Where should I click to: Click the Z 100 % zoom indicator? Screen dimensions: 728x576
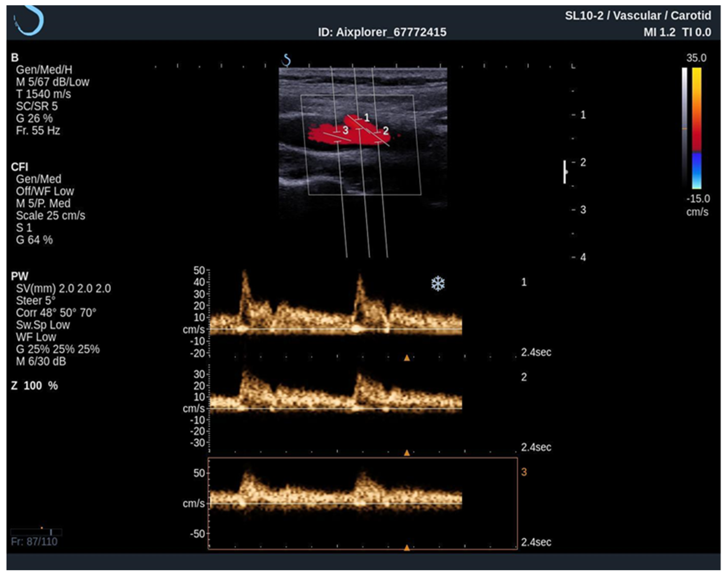coord(35,385)
